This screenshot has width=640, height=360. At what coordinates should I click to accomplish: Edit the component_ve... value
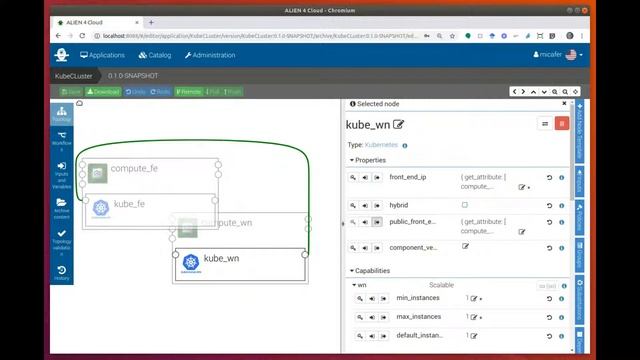pos(465,247)
